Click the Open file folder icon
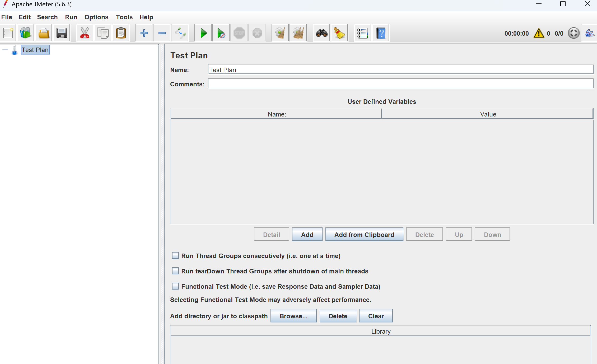This screenshot has height=364, width=597. click(x=44, y=33)
